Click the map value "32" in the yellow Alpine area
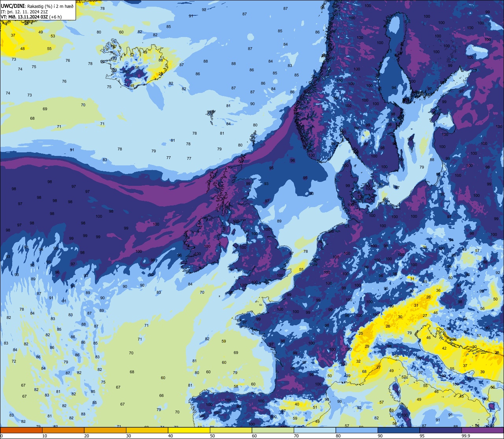This screenshot has height=439, width=504. 358,361
